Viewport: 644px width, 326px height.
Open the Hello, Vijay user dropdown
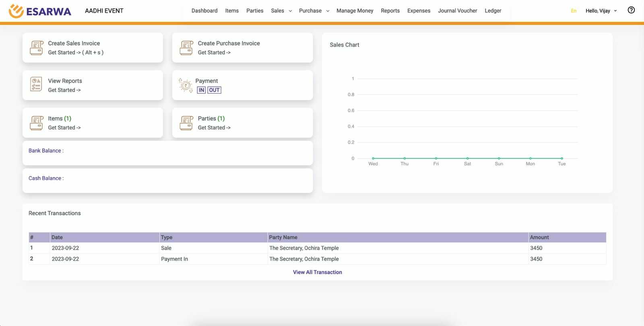click(601, 11)
